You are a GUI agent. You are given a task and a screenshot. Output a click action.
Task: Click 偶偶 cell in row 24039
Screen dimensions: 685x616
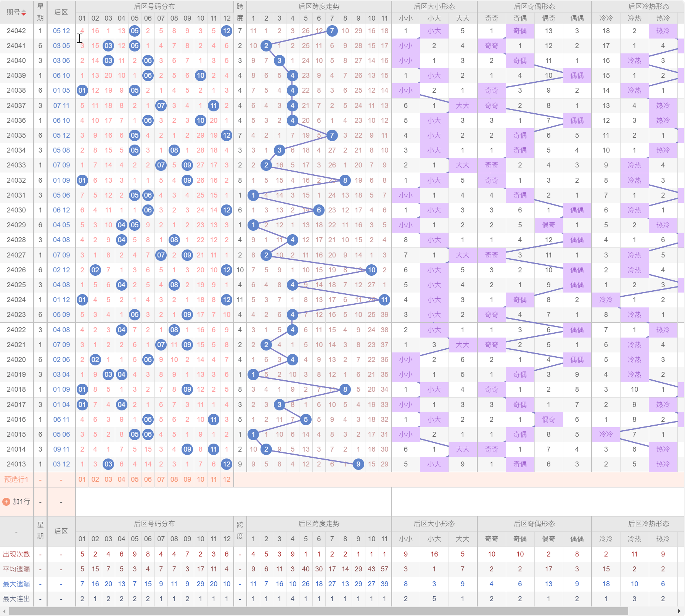(577, 76)
